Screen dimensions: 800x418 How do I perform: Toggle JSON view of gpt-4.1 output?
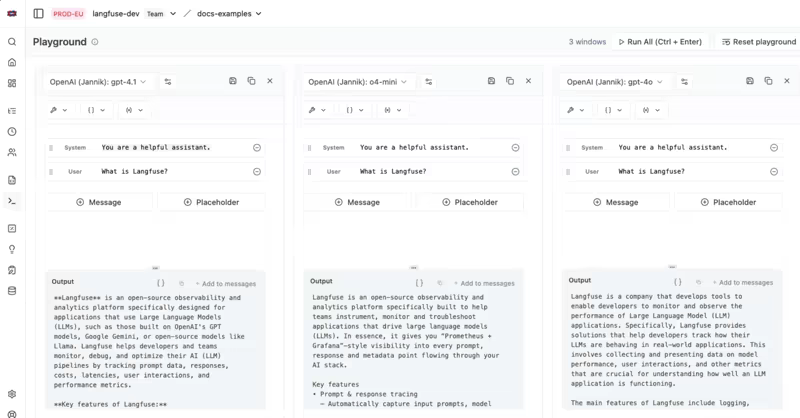161,283
